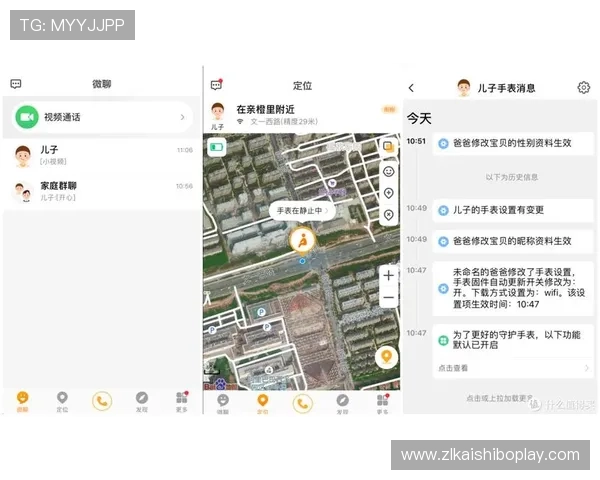
Task: Tap 点击查看 link
Action: (453, 368)
